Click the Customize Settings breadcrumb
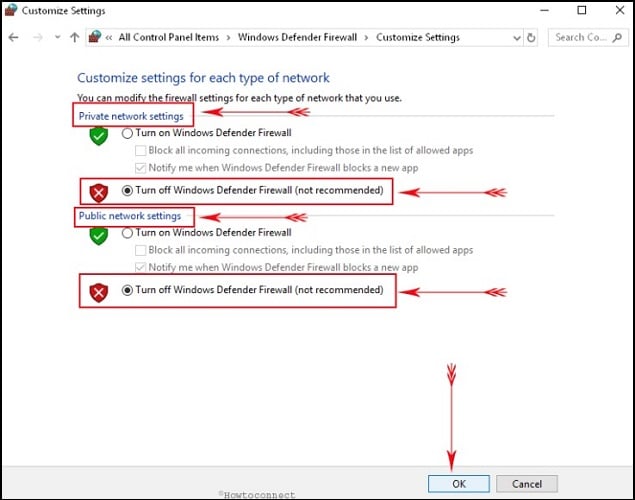This screenshot has height=500, width=635. point(418,37)
